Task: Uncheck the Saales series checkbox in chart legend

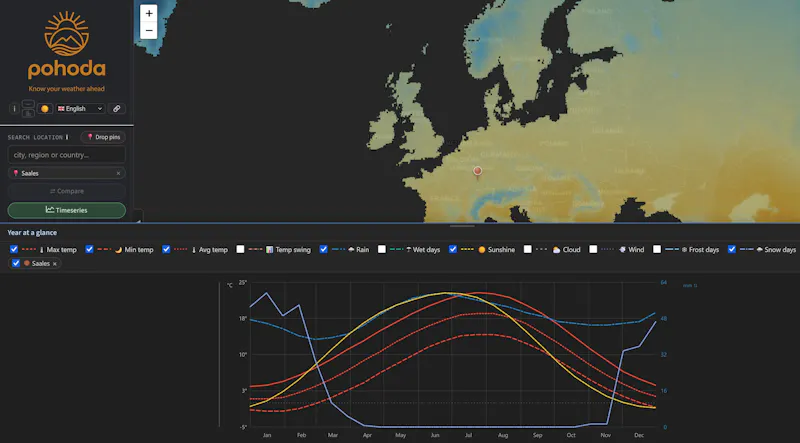Action: pos(16,263)
